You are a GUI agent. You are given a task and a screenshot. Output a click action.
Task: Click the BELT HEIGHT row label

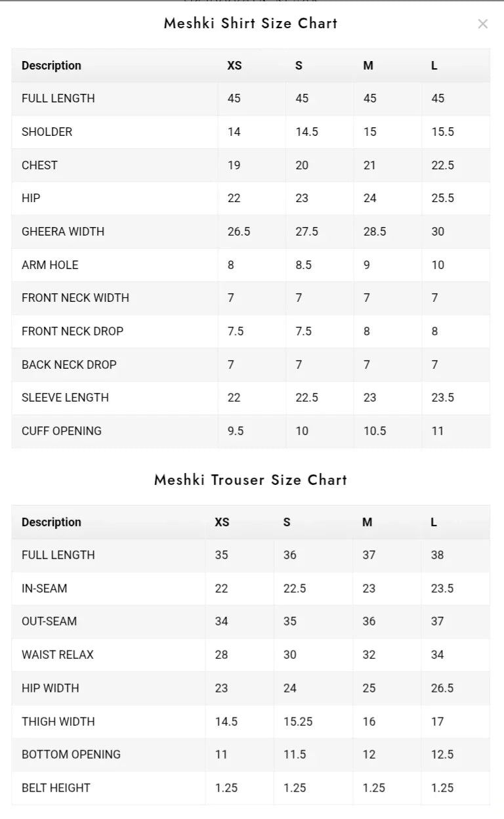(56, 788)
